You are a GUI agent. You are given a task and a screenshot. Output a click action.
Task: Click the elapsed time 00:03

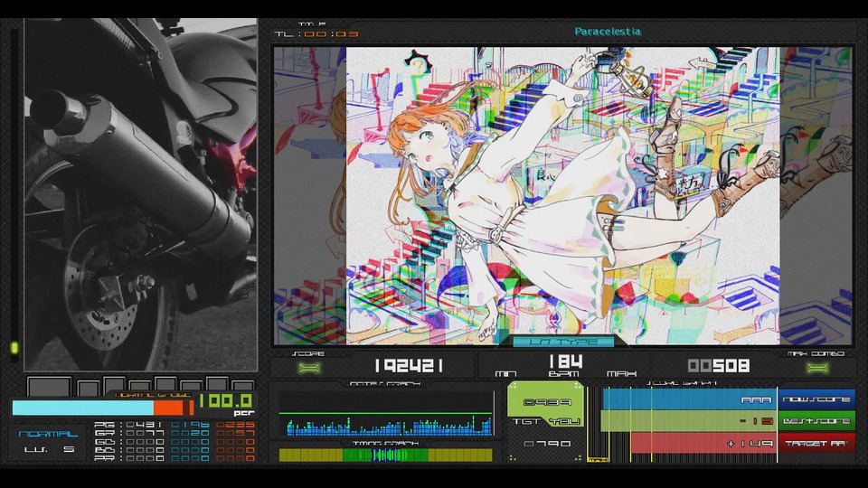331,34
